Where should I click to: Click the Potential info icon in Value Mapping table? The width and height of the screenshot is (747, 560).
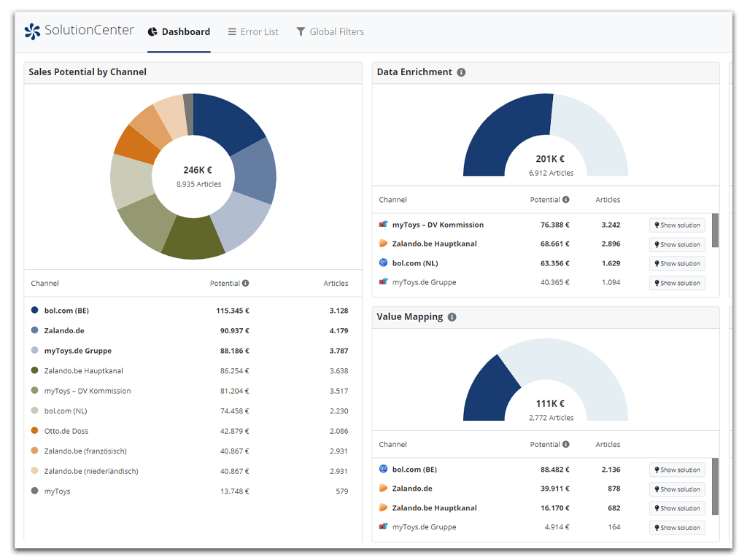pos(565,444)
